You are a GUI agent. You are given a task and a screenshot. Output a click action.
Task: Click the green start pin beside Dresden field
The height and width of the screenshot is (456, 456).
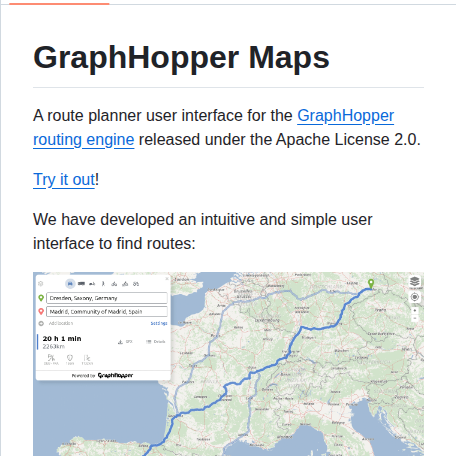click(41, 298)
